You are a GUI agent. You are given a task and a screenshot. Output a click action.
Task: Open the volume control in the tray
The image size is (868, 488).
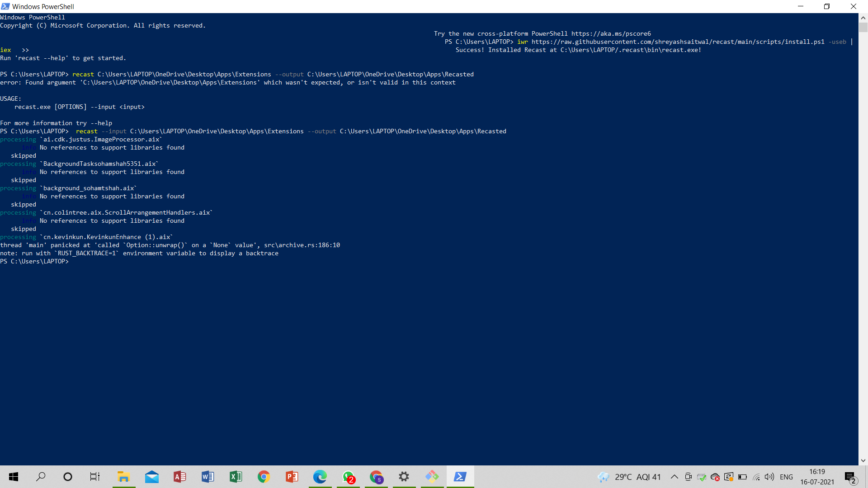(x=769, y=477)
